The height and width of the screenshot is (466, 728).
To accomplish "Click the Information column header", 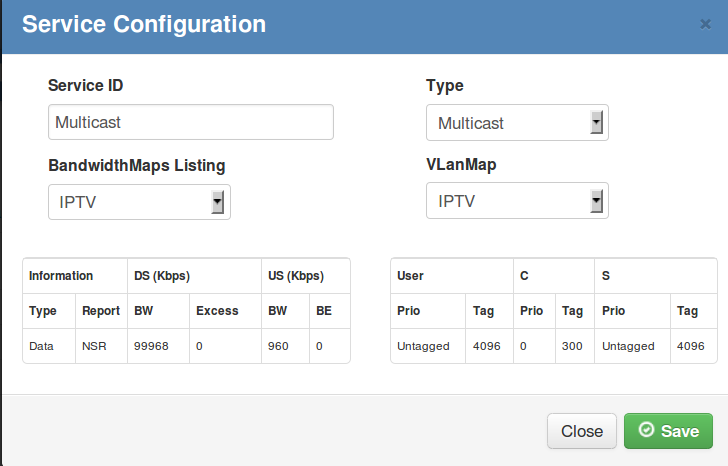I will (x=61, y=276).
